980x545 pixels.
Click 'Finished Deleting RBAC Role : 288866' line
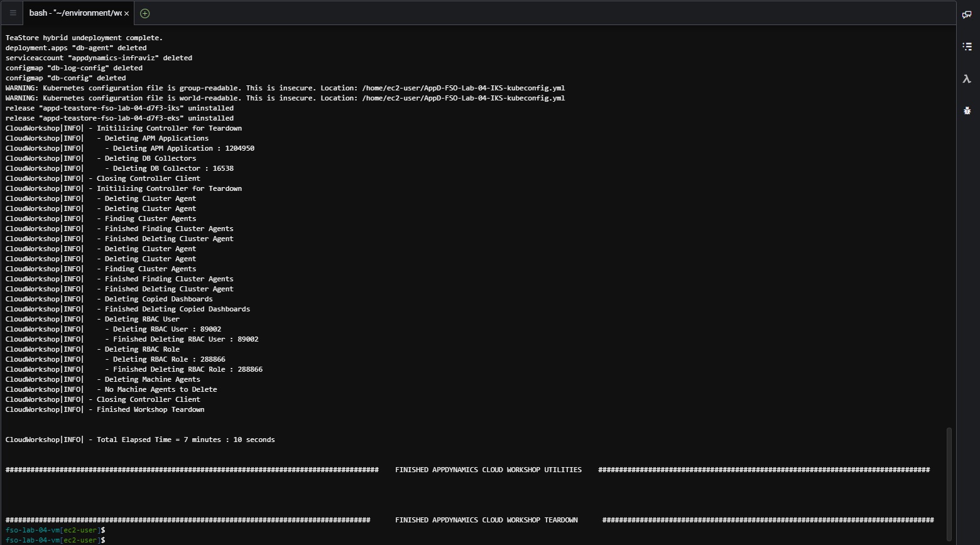134,369
